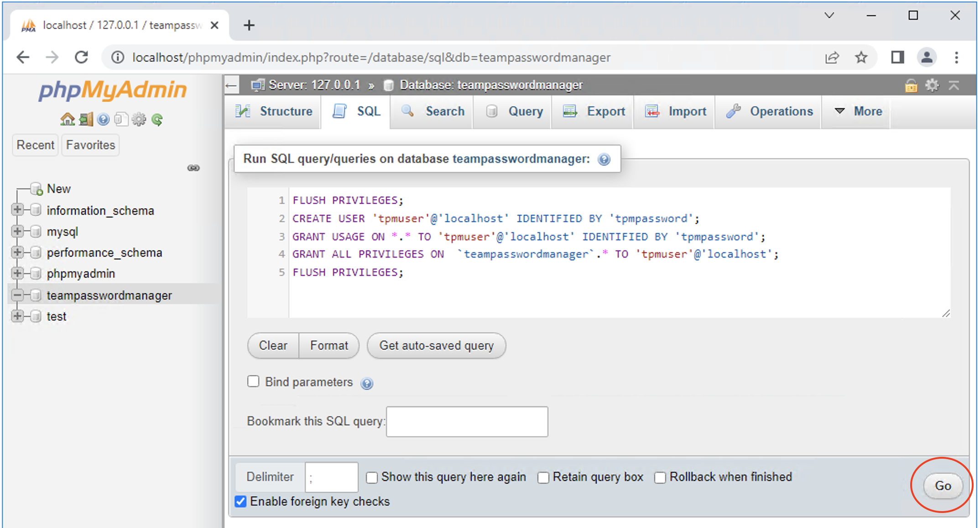Open the Chrome profile avatar
980x528 pixels.
[x=927, y=57]
